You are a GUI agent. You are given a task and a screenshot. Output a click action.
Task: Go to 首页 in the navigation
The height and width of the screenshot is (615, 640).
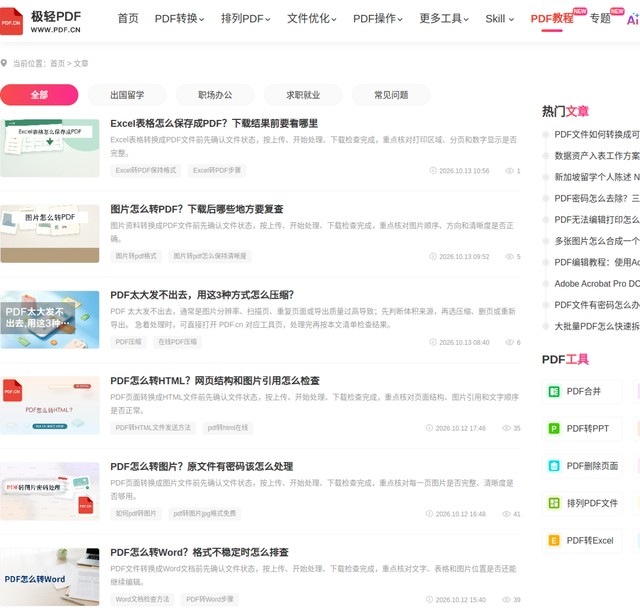coord(128,19)
